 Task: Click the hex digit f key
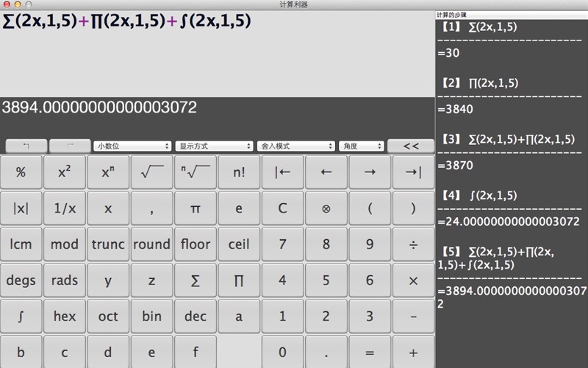tap(196, 353)
